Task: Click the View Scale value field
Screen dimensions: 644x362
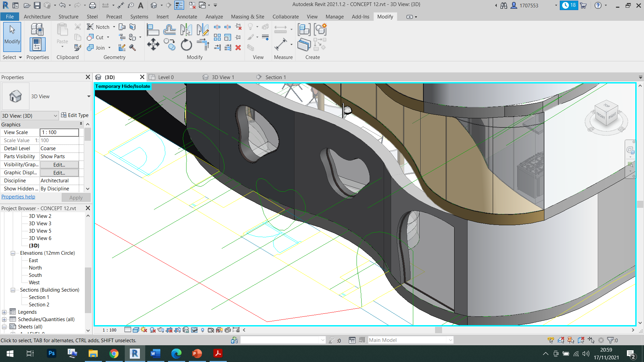Action: (59, 132)
